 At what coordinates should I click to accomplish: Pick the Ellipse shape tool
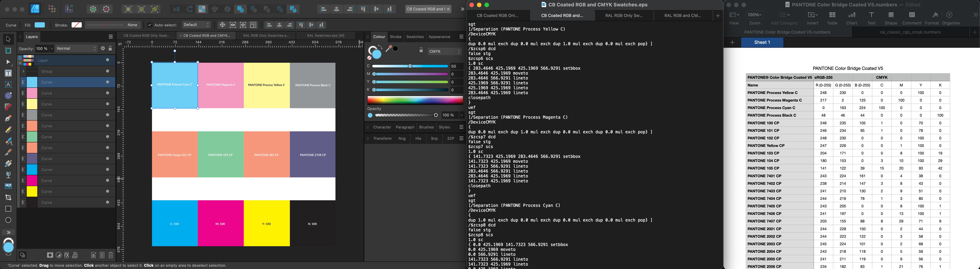pyautogui.click(x=8, y=220)
